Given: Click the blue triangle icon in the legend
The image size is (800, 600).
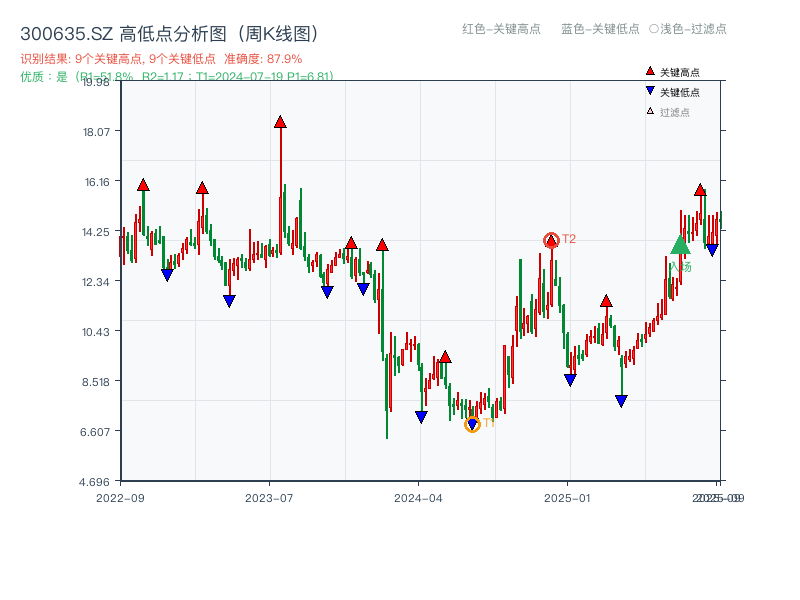Looking at the screenshot, I should pyautogui.click(x=650, y=91).
